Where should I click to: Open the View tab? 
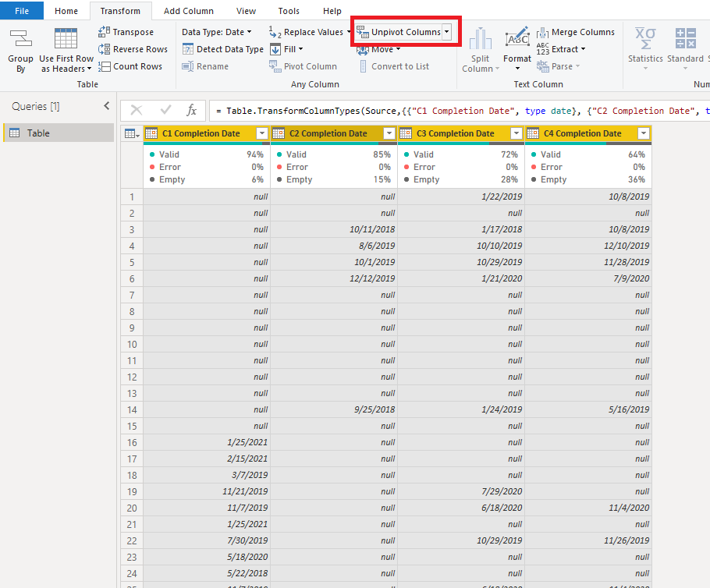coord(246,11)
